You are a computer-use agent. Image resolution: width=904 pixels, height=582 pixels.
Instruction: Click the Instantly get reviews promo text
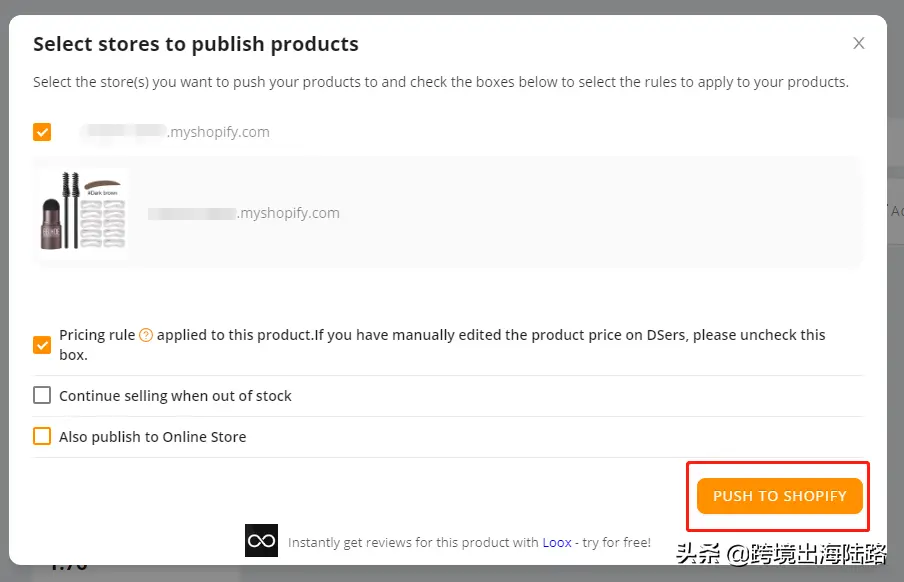tap(413, 543)
